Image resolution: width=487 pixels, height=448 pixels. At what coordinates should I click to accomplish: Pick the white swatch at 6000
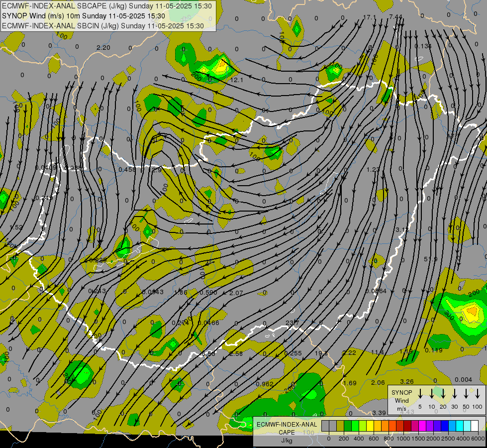click(x=475, y=426)
